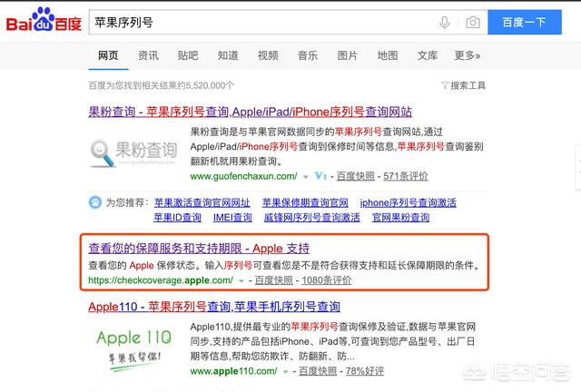581x392 pixels.
Task: Select the 网页 tab
Action: coord(108,55)
